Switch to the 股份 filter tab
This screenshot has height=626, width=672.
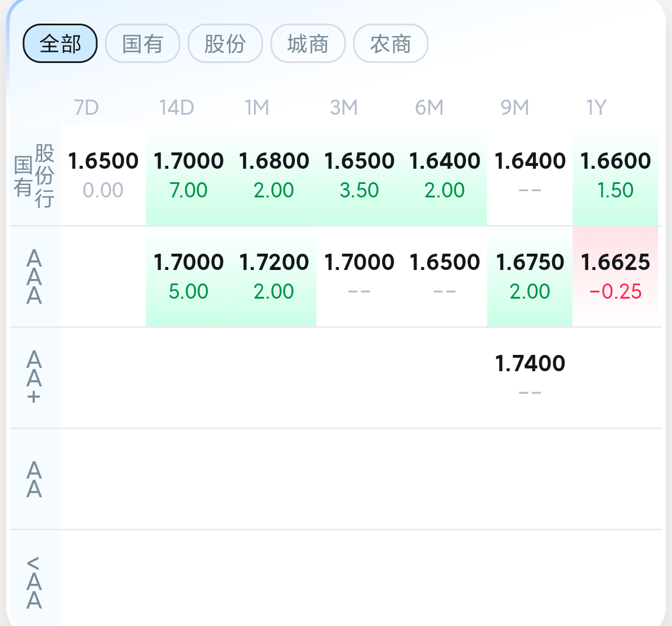click(226, 43)
